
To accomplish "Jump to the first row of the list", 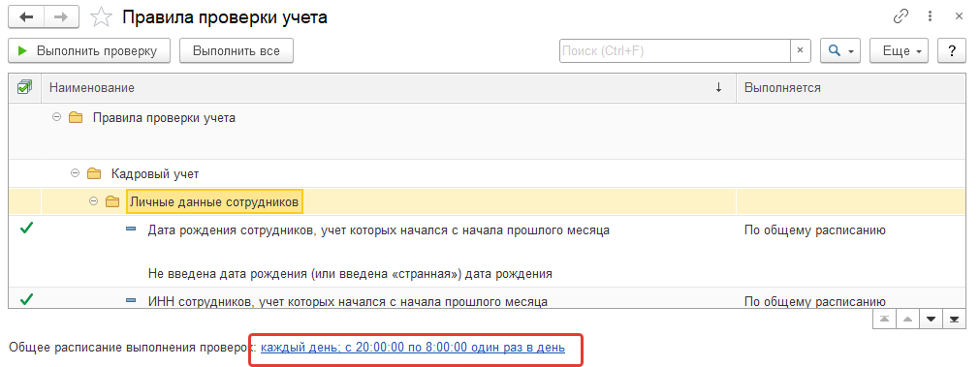I will point(884,319).
